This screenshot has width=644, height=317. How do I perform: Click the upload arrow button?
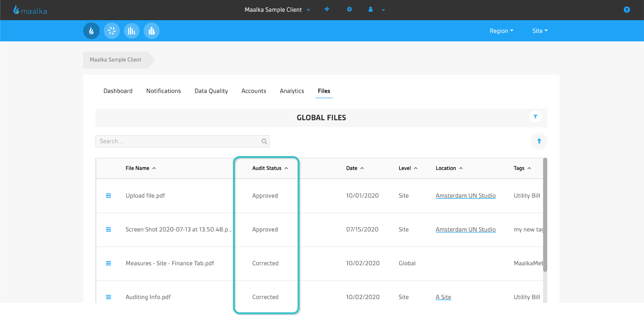click(539, 141)
